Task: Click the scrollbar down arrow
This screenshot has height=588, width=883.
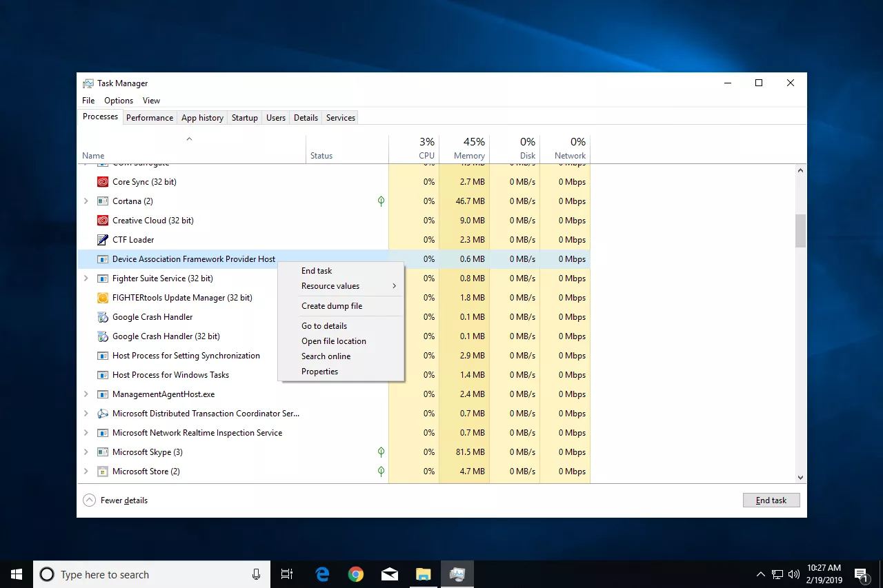Action: [x=800, y=477]
